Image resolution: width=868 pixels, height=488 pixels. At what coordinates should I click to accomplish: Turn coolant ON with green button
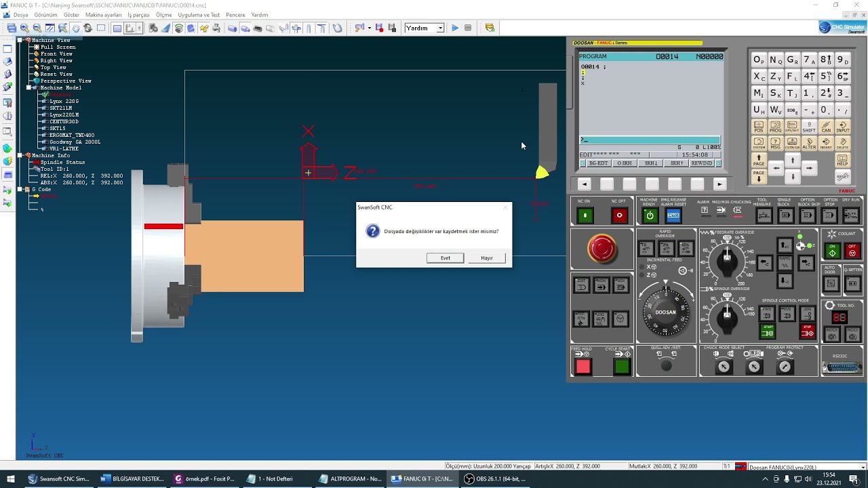[832, 251]
